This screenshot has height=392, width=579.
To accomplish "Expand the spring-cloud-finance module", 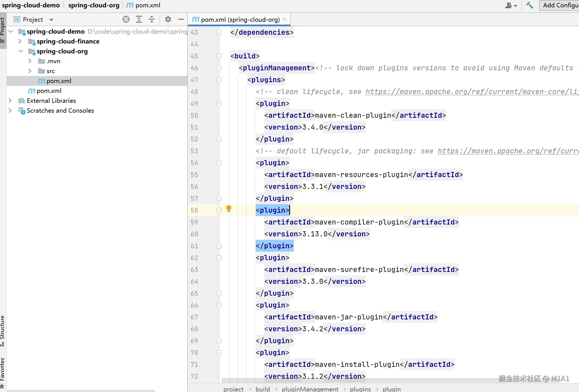I will tap(20, 41).
